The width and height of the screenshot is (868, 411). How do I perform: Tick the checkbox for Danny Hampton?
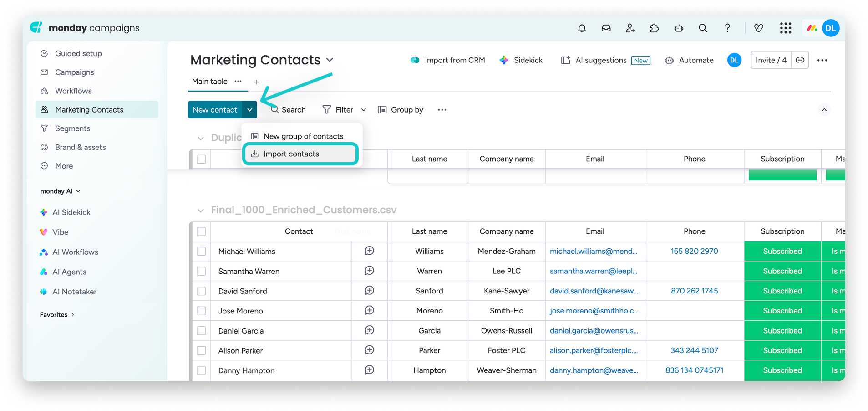click(x=201, y=370)
